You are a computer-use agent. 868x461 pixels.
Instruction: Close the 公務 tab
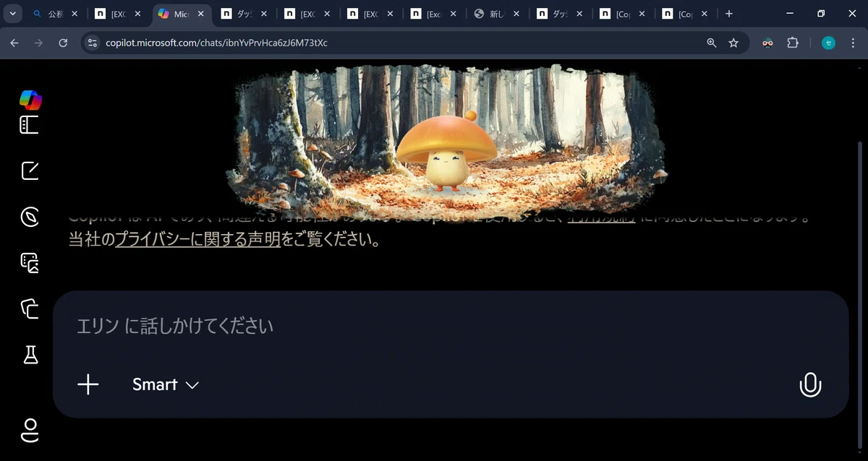tap(75, 14)
